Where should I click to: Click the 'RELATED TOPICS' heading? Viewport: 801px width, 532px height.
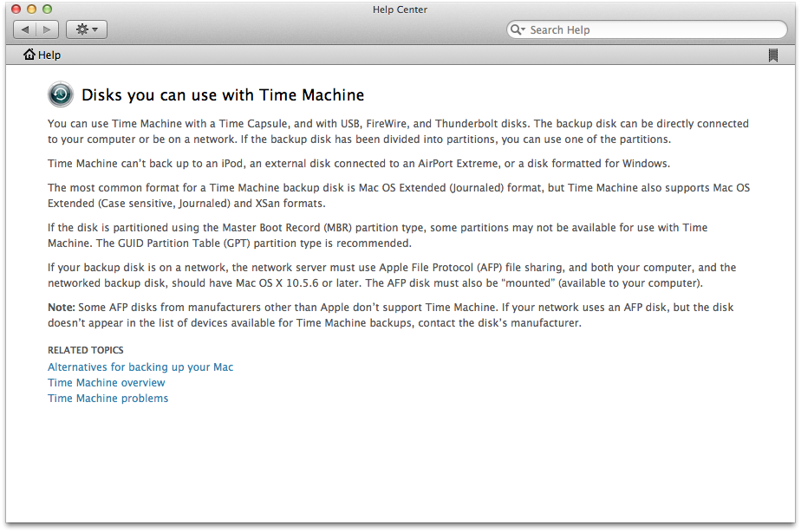[x=85, y=350]
